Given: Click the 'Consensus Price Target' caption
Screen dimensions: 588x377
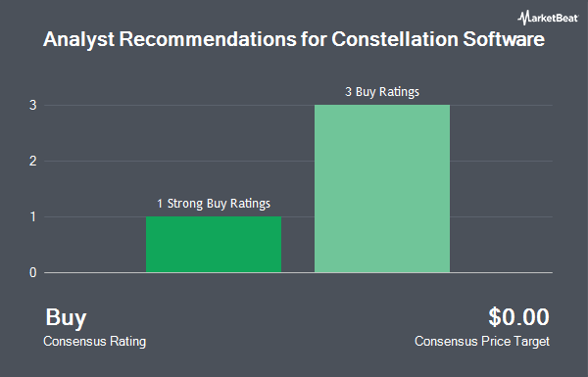Looking at the screenshot, I should click(482, 342).
